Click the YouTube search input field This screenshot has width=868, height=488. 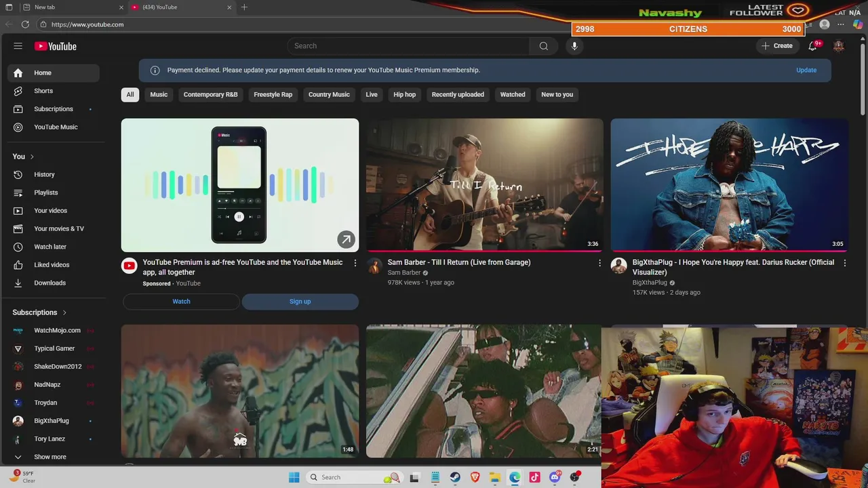point(408,46)
